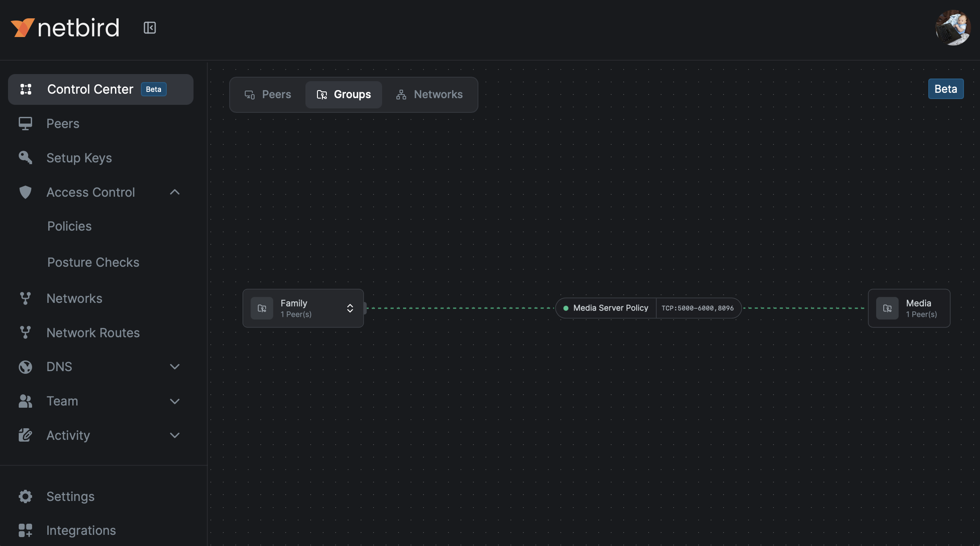Toggle the Control Center view
Viewport: 980px width, 546px height.
(x=91, y=89)
